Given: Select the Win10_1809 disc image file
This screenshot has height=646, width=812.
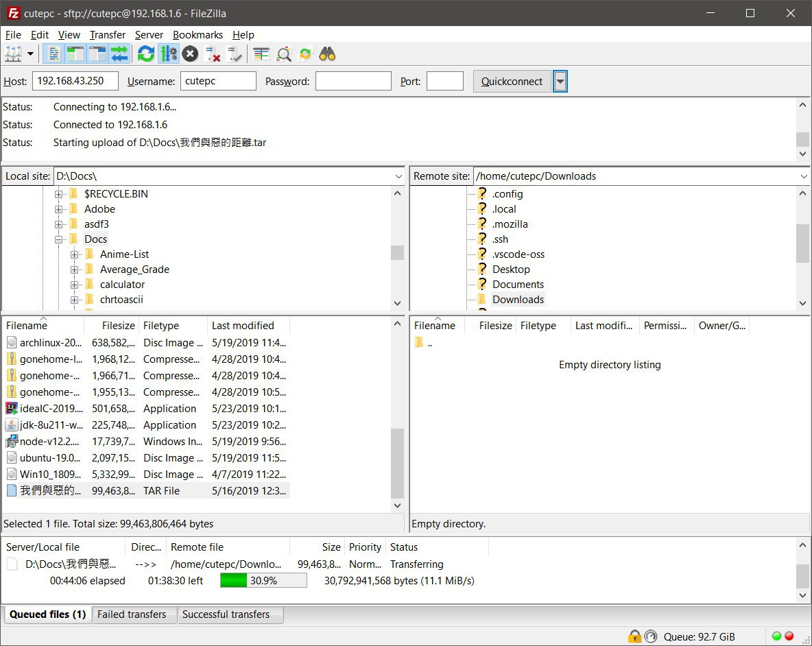Looking at the screenshot, I should (x=147, y=474).
